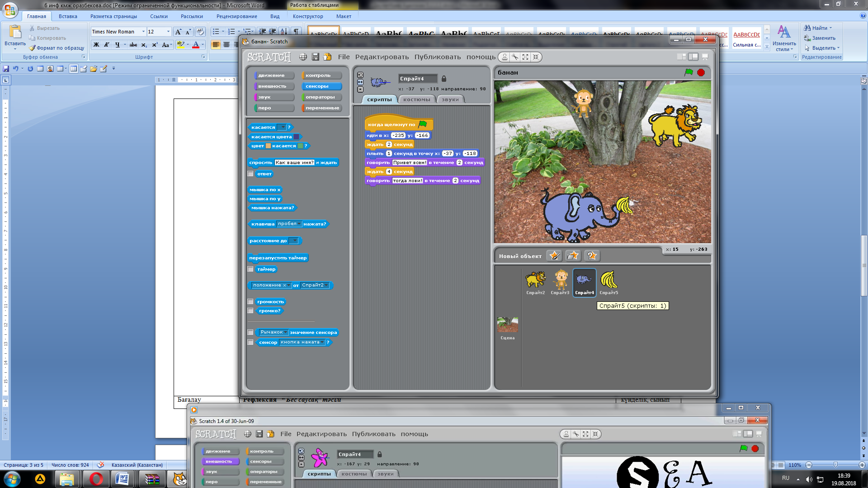Open the Вставка ribbon tab in Word
868x488 pixels.
tap(68, 16)
